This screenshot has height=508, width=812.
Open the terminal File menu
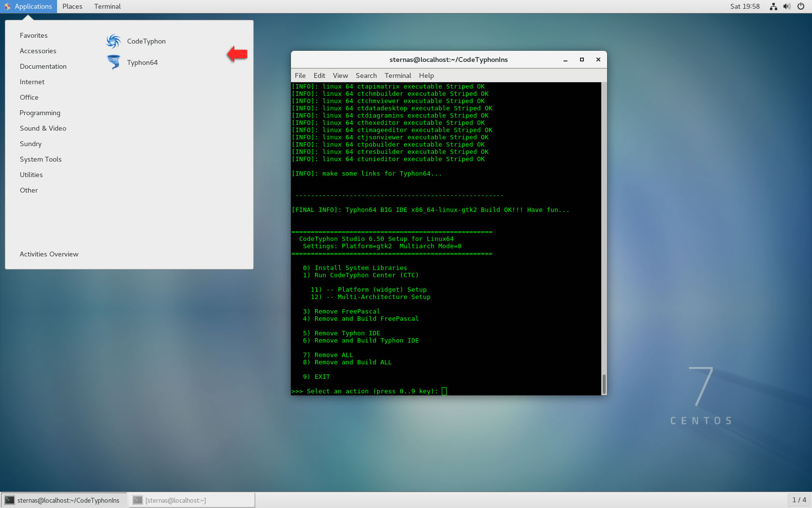click(300, 75)
